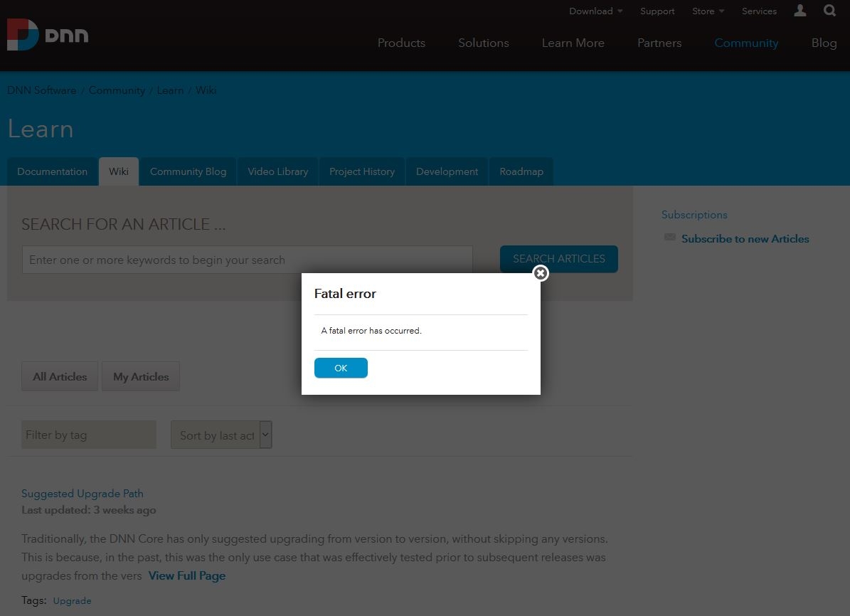Click OK in the Fatal error dialog
The width and height of the screenshot is (850, 616).
[x=341, y=368]
